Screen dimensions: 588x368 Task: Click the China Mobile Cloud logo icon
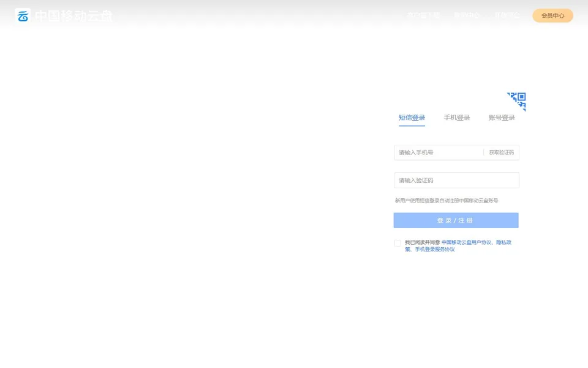point(23,16)
